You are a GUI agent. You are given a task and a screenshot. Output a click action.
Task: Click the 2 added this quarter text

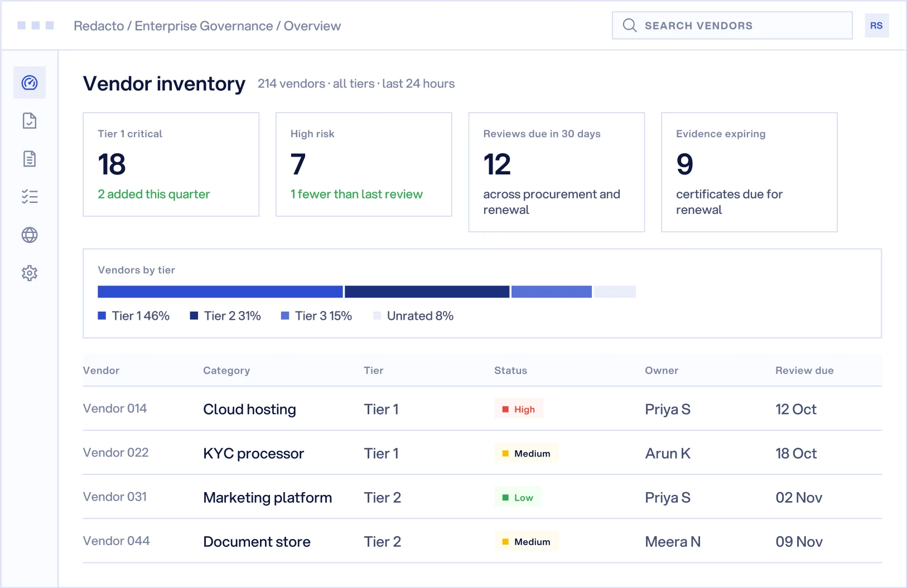pyautogui.click(x=154, y=194)
